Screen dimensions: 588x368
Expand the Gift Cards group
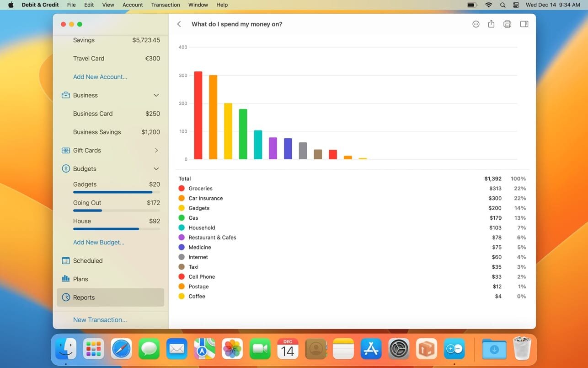[x=156, y=151]
